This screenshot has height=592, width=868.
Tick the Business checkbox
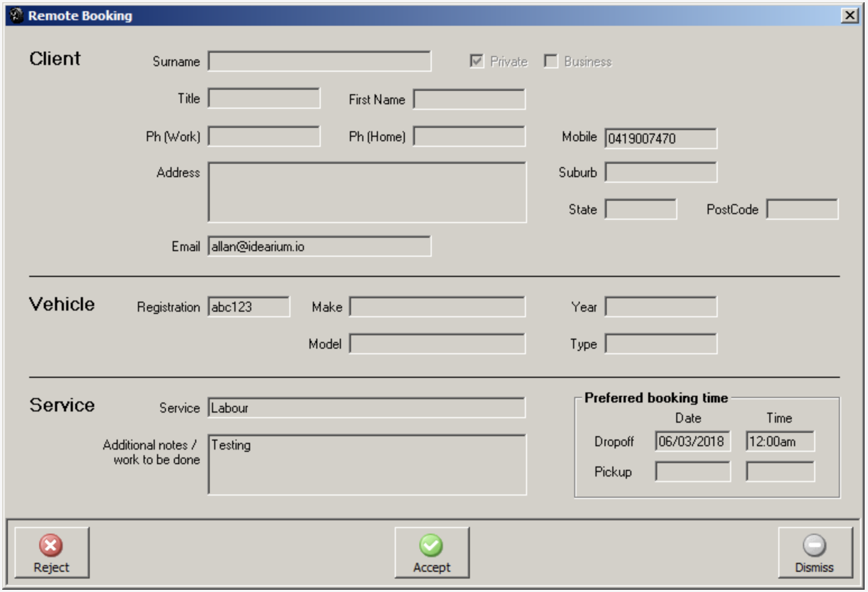[551, 61]
